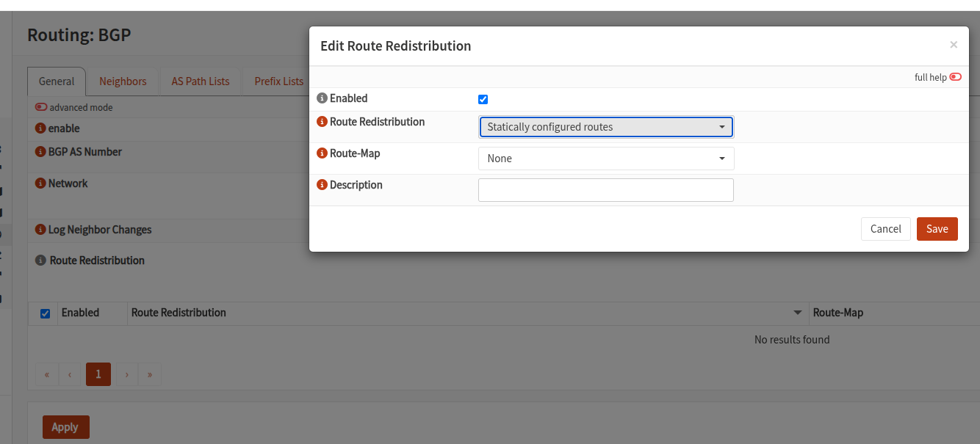Screen dimensions: 980x444
Task: Click info icon beside dialog Route Redistribution label
Action: tap(322, 122)
